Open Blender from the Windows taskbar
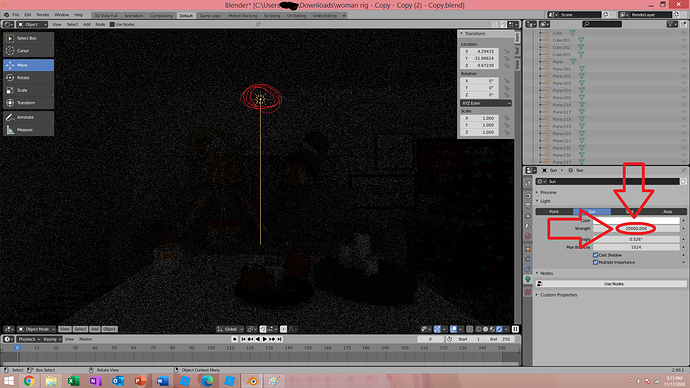690x388 pixels. [252, 381]
